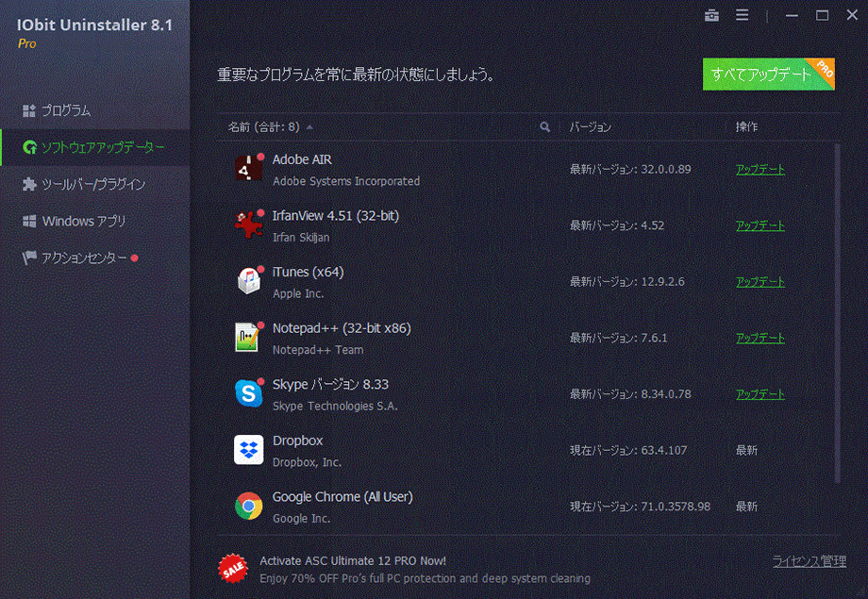Click the Action Center flag icon
868x599 pixels.
pyautogui.click(x=29, y=258)
